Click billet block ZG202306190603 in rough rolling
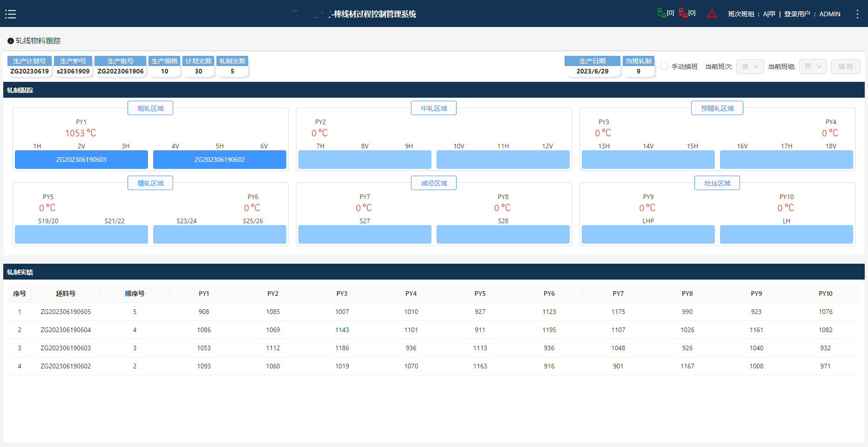 click(81, 160)
